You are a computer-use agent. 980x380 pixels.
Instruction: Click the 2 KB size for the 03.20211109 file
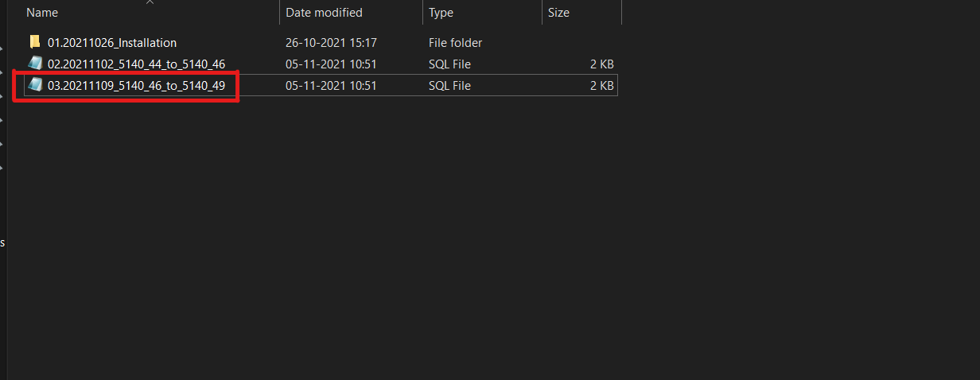[x=601, y=85]
